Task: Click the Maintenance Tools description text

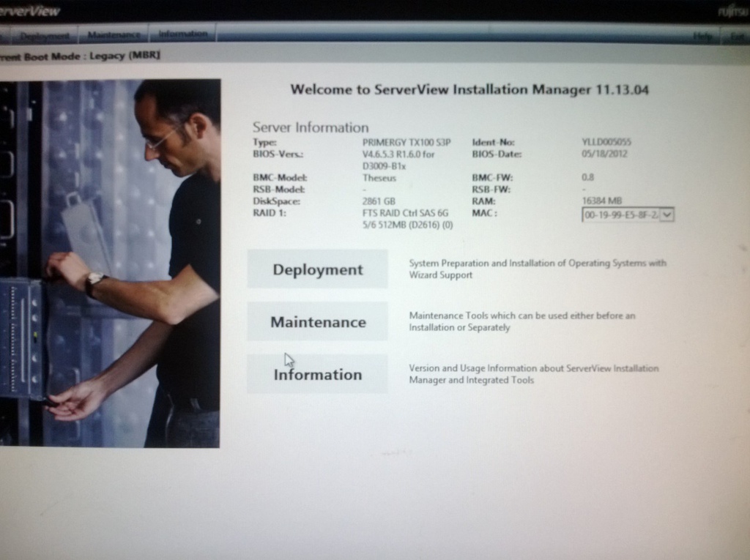Action: tap(521, 321)
